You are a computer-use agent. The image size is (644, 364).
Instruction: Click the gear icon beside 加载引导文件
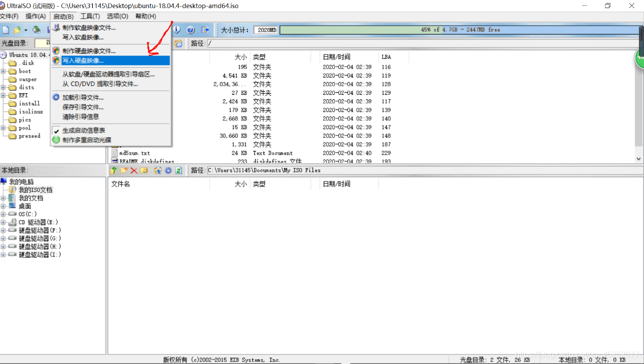56,97
